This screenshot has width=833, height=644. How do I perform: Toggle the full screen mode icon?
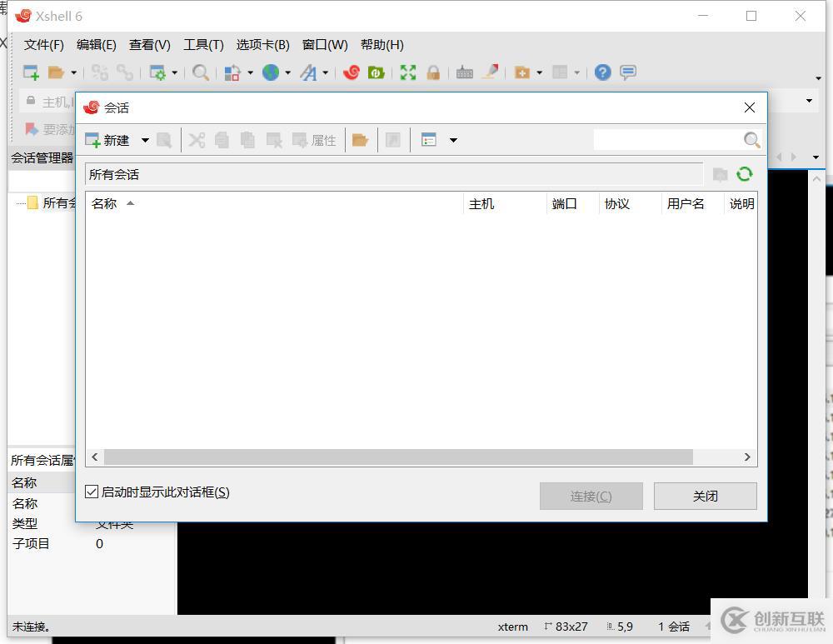(x=407, y=72)
